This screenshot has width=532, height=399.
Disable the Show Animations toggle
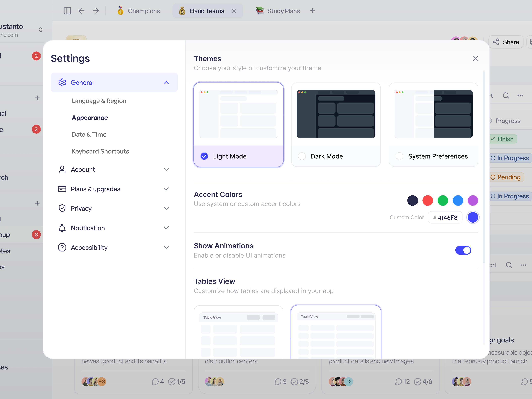tap(463, 250)
